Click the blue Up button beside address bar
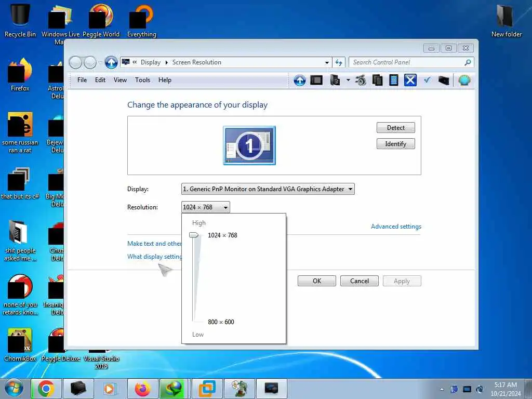Image resolution: width=532 pixels, height=399 pixels. (111, 62)
